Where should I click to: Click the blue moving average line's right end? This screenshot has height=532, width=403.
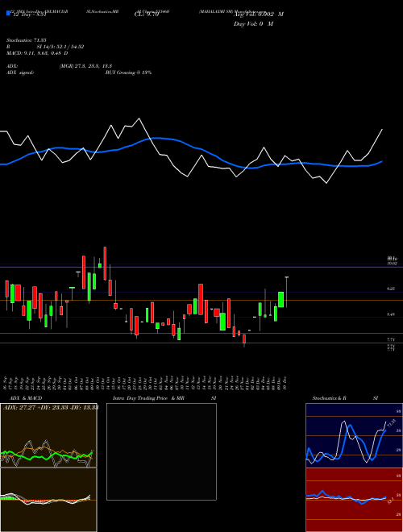pos(382,161)
